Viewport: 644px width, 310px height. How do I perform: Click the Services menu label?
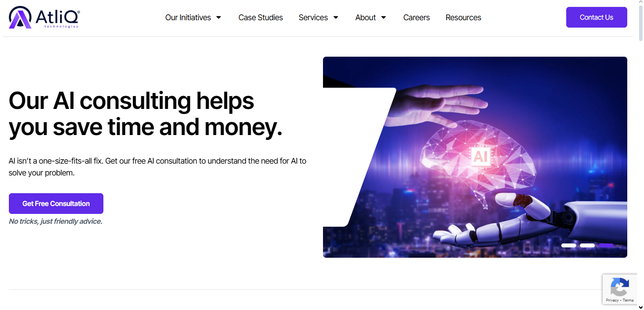click(x=313, y=17)
